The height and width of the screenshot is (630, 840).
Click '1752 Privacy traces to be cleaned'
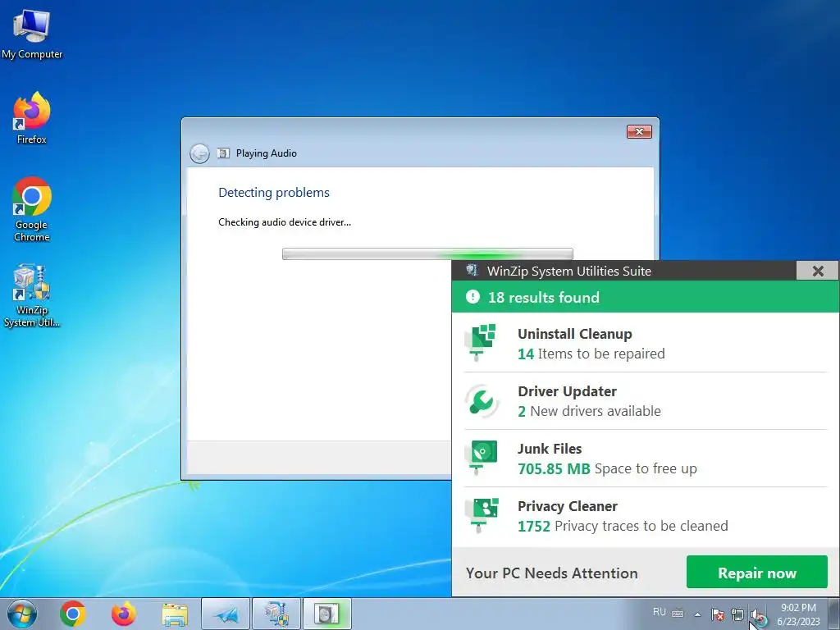[x=623, y=526]
